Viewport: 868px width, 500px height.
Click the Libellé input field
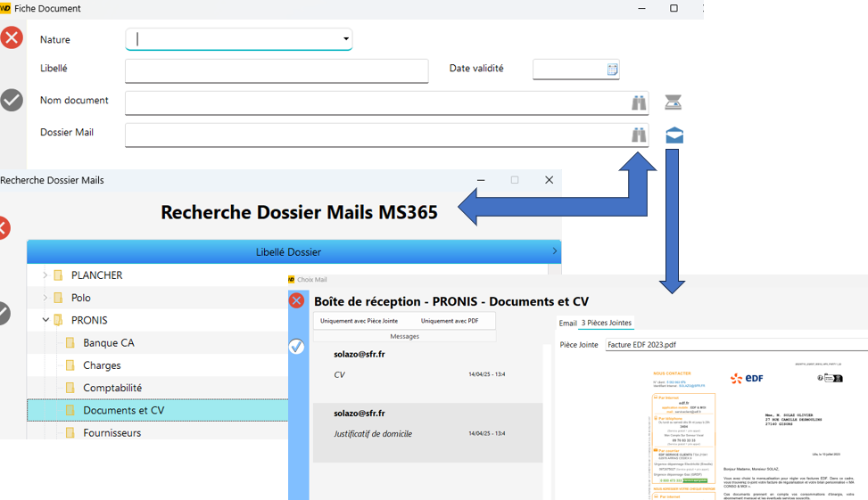(277, 70)
